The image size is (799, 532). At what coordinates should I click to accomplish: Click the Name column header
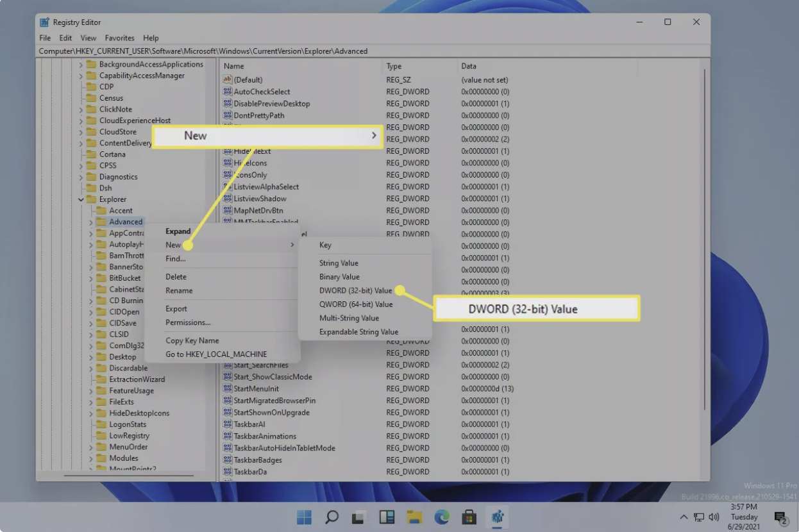pyautogui.click(x=234, y=66)
